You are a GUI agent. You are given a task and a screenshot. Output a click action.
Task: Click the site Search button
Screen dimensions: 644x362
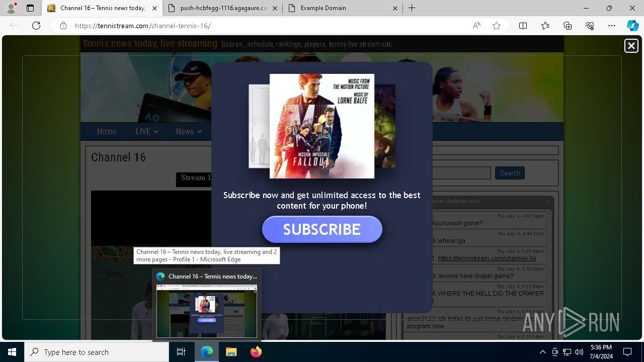[x=510, y=173]
